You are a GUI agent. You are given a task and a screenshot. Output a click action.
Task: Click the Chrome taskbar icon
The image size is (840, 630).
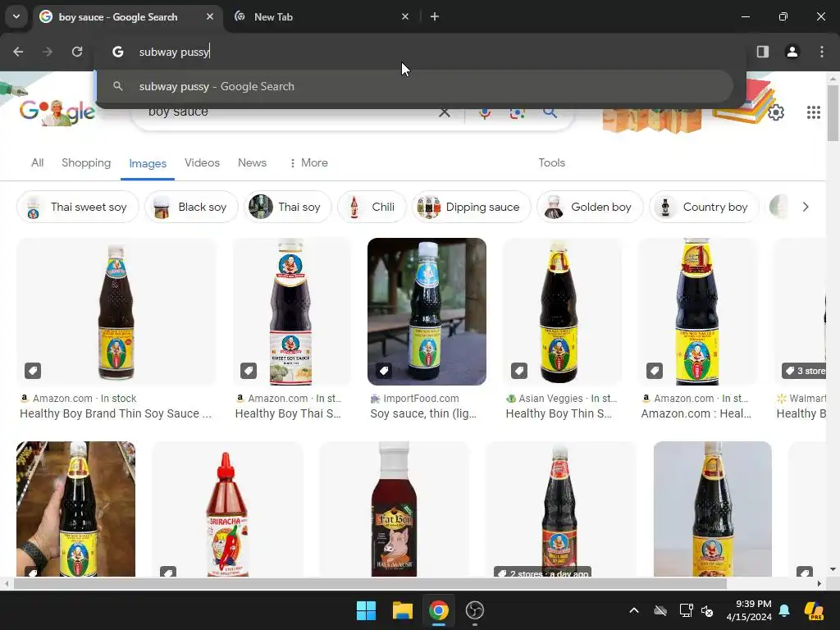tap(438, 610)
